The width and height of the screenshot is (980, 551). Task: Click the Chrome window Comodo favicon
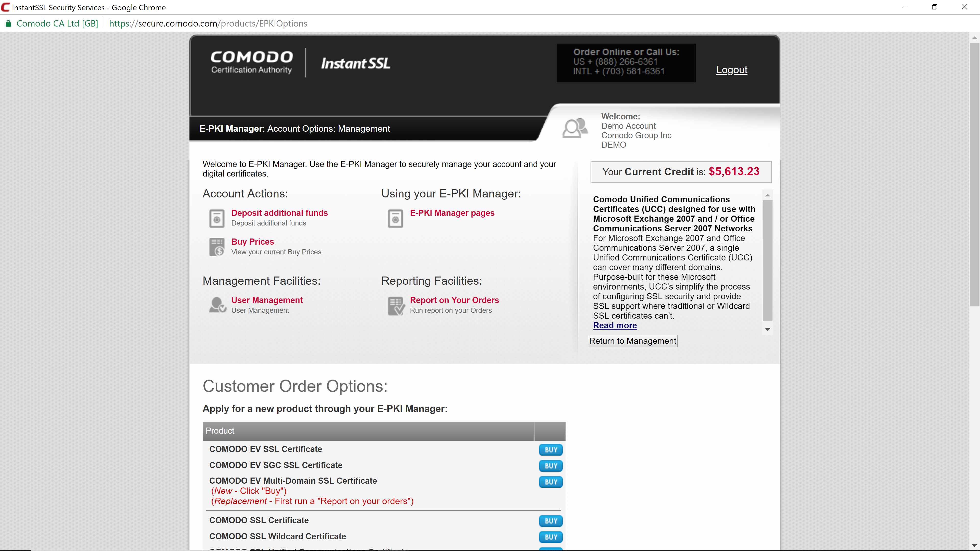[x=5, y=7]
